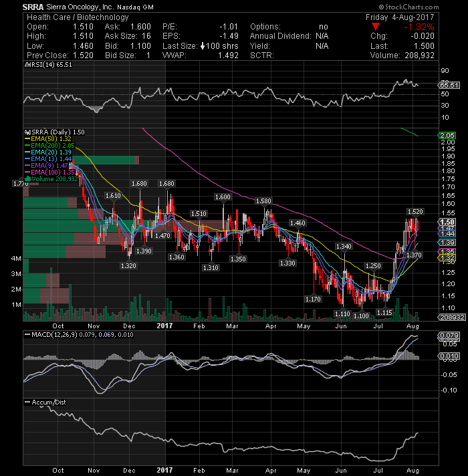
Task: Click the EMA(20) 1.39 legend entry
Action: 48,152
